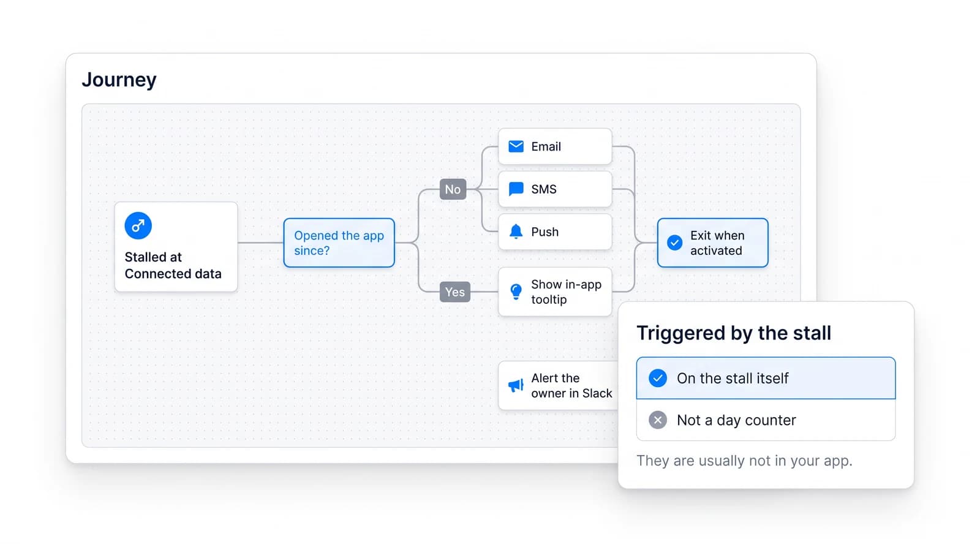
Task: Click the checkmark icon in Exit when activated
Action: tap(674, 243)
